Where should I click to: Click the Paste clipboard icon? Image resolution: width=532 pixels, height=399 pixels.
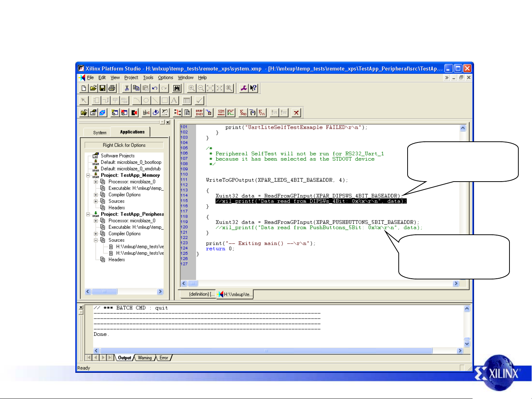[x=145, y=88]
